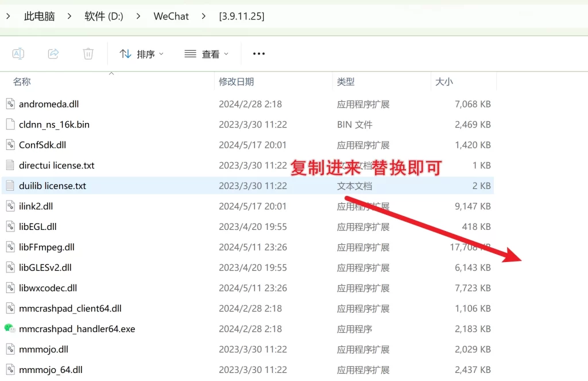Open the 排序 sort dropdown
This screenshot has width=588, height=381.
point(141,54)
